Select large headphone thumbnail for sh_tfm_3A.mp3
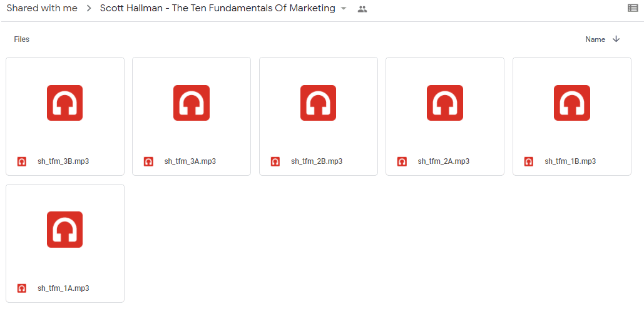Image resolution: width=644 pixels, height=309 pixels. click(192, 103)
